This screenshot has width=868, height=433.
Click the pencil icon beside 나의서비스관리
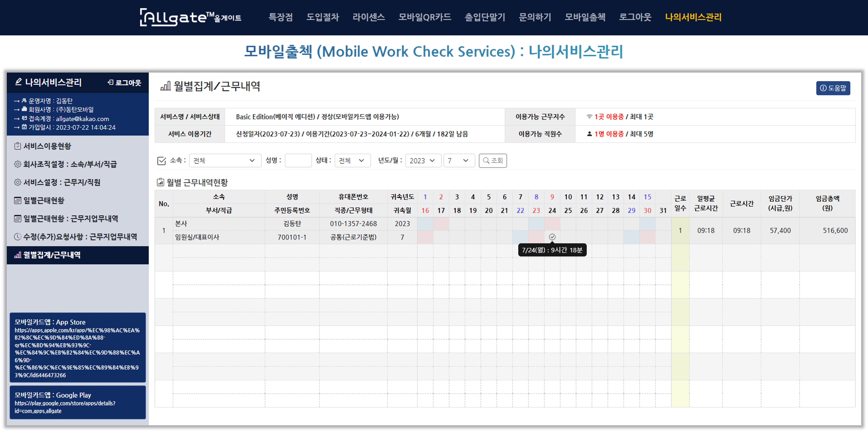(x=19, y=82)
